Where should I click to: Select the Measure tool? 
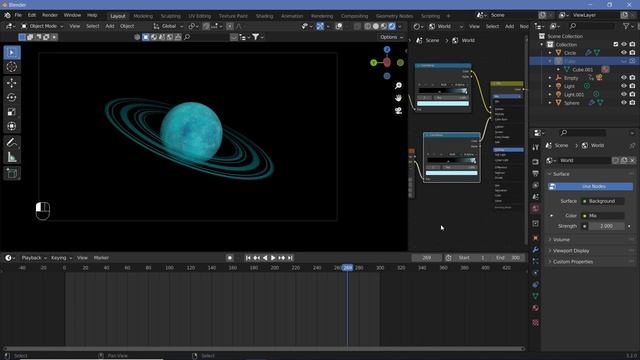[x=12, y=157]
